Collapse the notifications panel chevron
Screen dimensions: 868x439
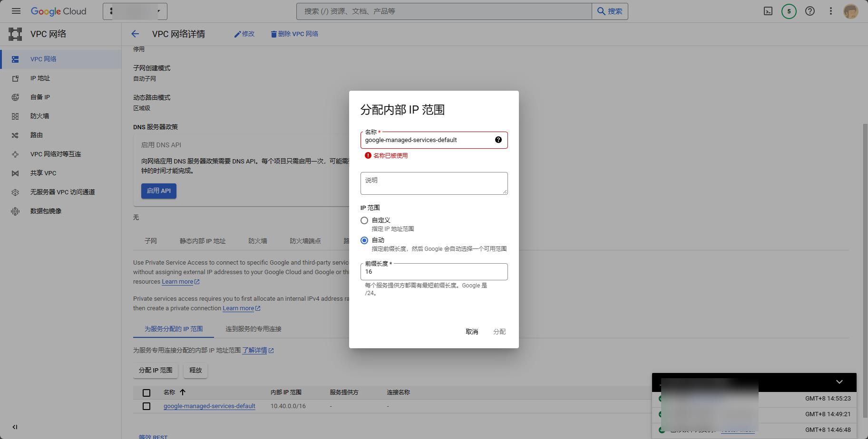coord(839,382)
